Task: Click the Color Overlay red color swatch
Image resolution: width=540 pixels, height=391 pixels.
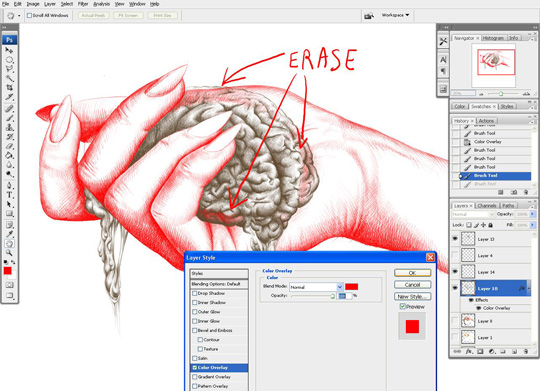Action: 352,287
